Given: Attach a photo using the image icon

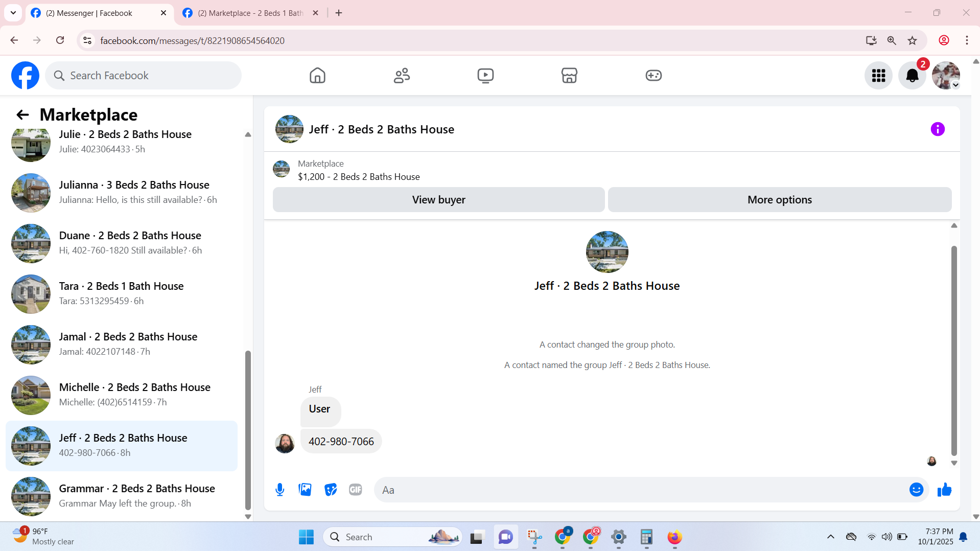Looking at the screenshot, I should [x=305, y=490].
